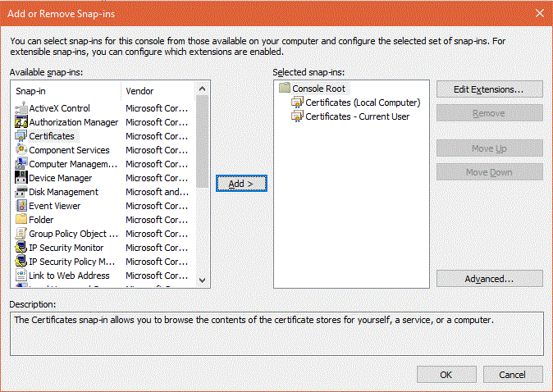
Task: Select the Authorization Manager icon
Action: pyautogui.click(x=22, y=122)
